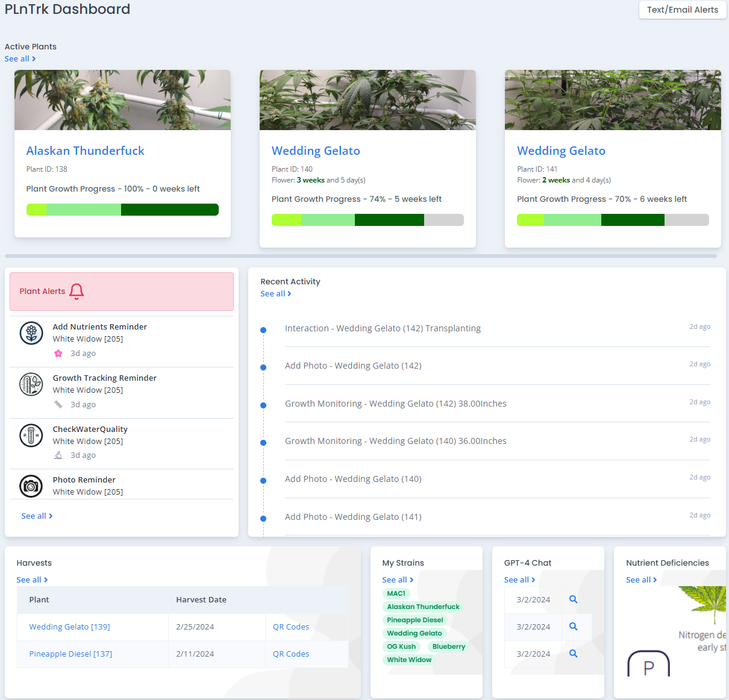The height and width of the screenshot is (700, 729).
Task: Click the middle 3/2/2024 date field
Action: coord(533,627)
